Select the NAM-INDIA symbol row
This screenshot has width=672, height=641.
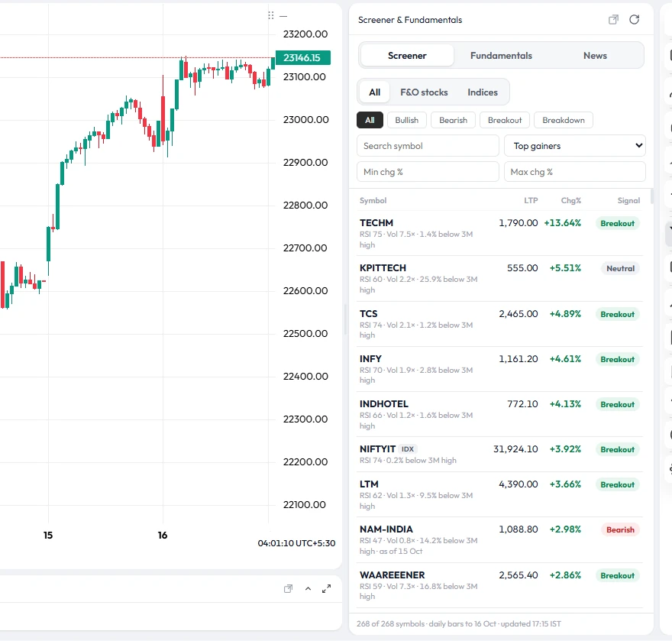click(499, 540)
